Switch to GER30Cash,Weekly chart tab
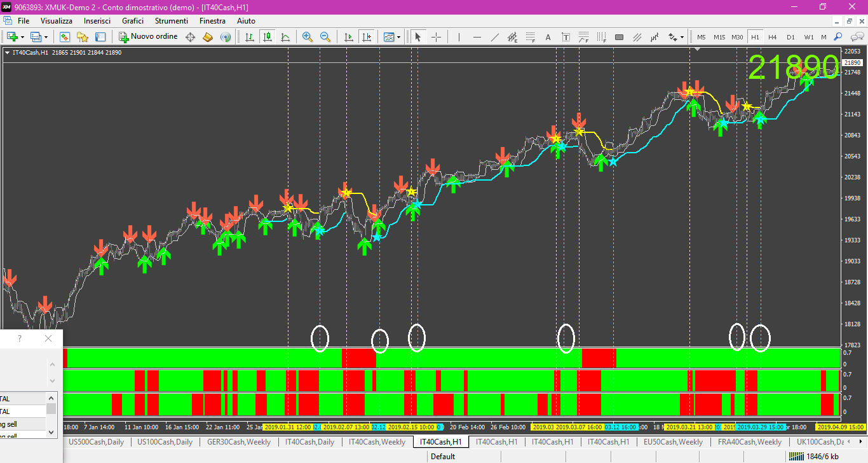Image resolution: width=868 pixels, height=463 pixels. pyautogui.click(x=239, y=442)
